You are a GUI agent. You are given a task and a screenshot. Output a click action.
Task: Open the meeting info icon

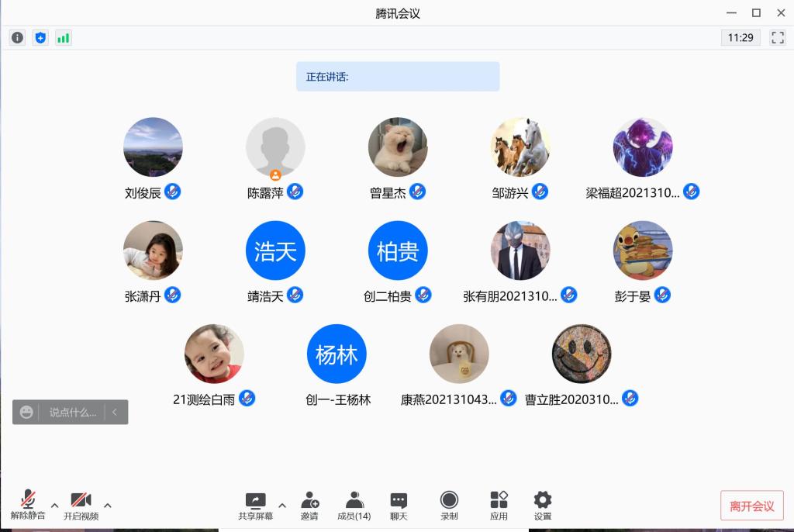17,37
